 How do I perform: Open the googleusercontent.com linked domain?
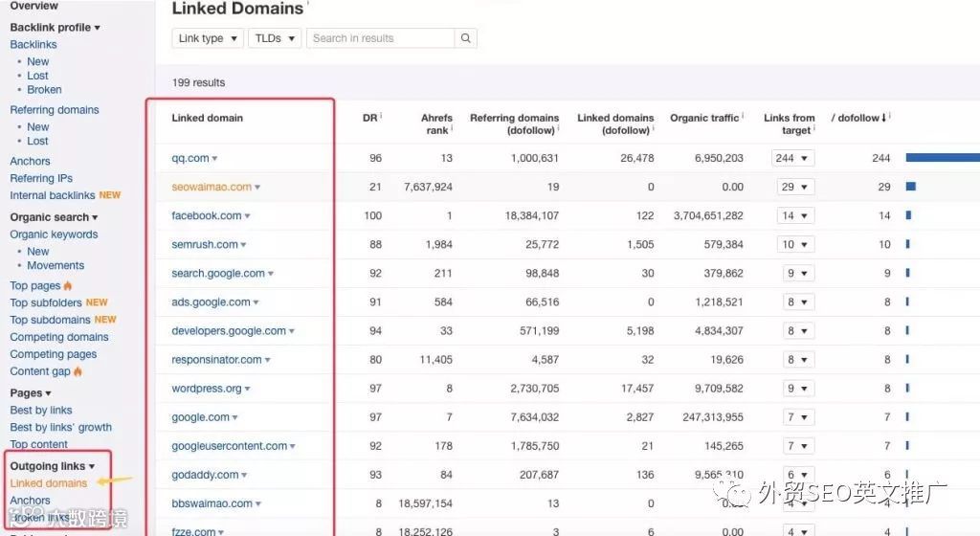click(230, 445)
